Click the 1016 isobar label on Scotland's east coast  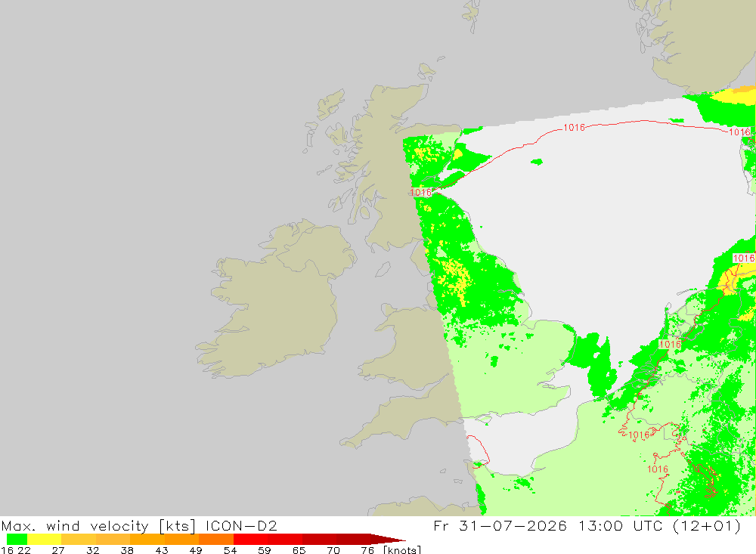pos(420,193)
